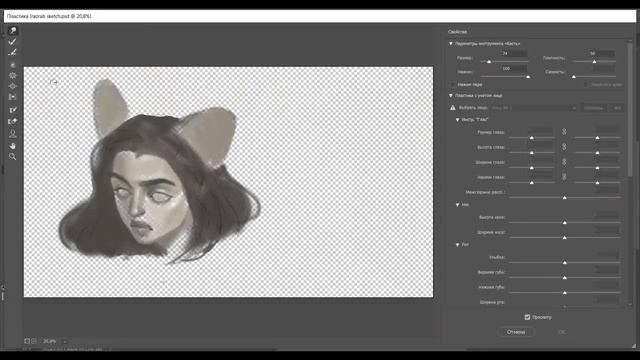Click fit-to-view icon beside zoom percentage
The height and width of the screenshot is (360, 640).
[27, 341]
